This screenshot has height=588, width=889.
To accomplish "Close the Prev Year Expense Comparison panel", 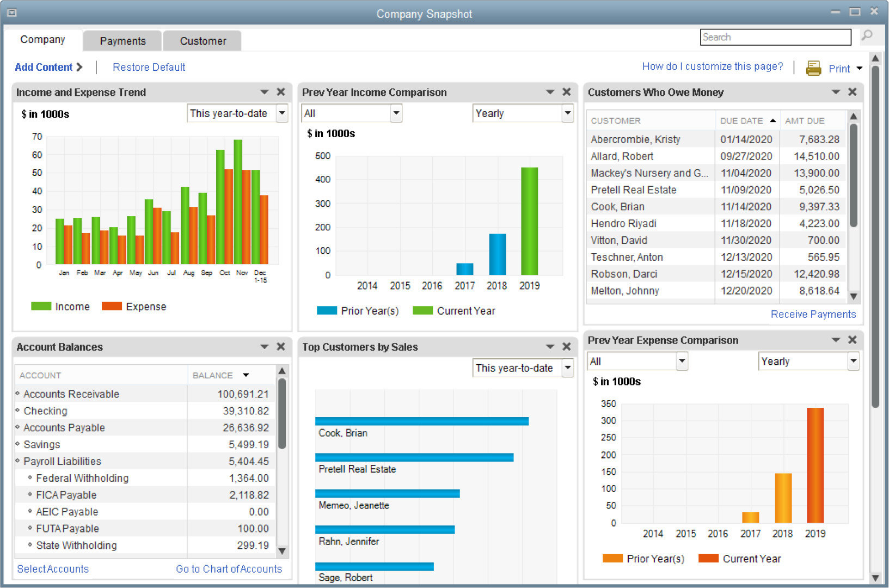I will (853, 340).
